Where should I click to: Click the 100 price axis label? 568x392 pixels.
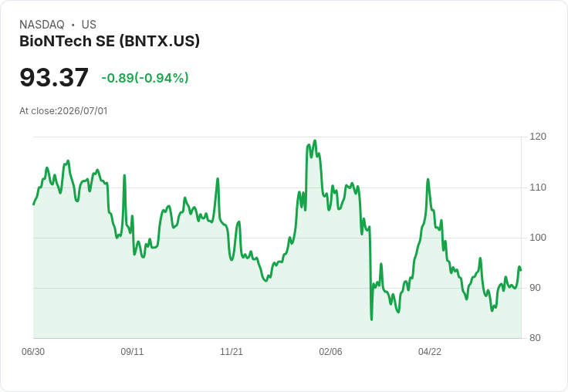(x=538, y=238)
